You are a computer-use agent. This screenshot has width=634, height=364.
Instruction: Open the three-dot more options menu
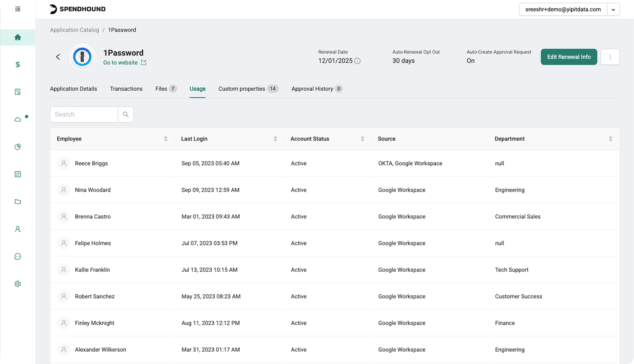click(610, 57)
